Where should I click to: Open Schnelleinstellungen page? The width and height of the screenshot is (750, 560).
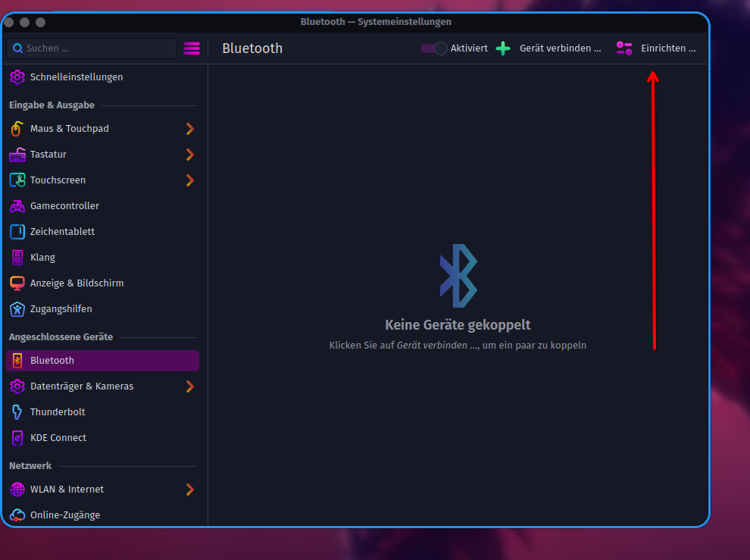click(102, 77)
